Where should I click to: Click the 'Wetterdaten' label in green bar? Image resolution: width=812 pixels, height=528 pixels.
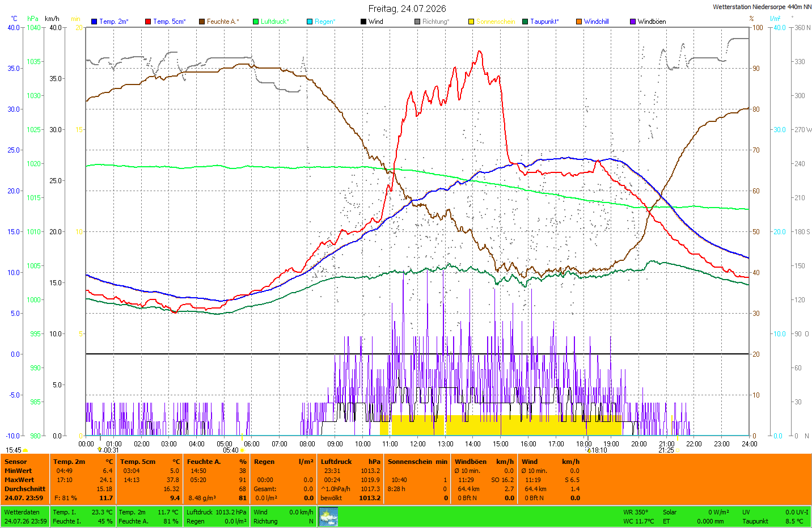pyautogui.click(x=22, y=512)
